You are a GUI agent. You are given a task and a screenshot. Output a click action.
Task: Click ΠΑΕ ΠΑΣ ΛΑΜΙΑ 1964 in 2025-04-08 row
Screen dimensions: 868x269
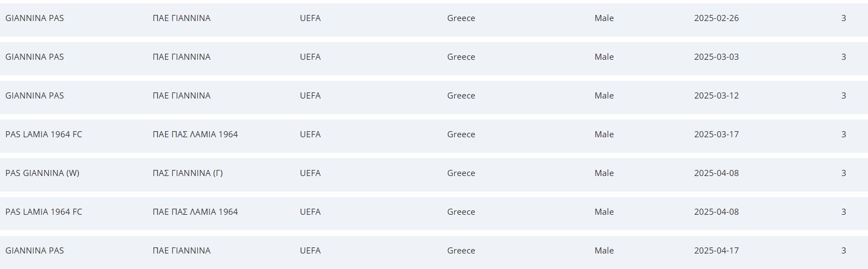coord(196,211)
